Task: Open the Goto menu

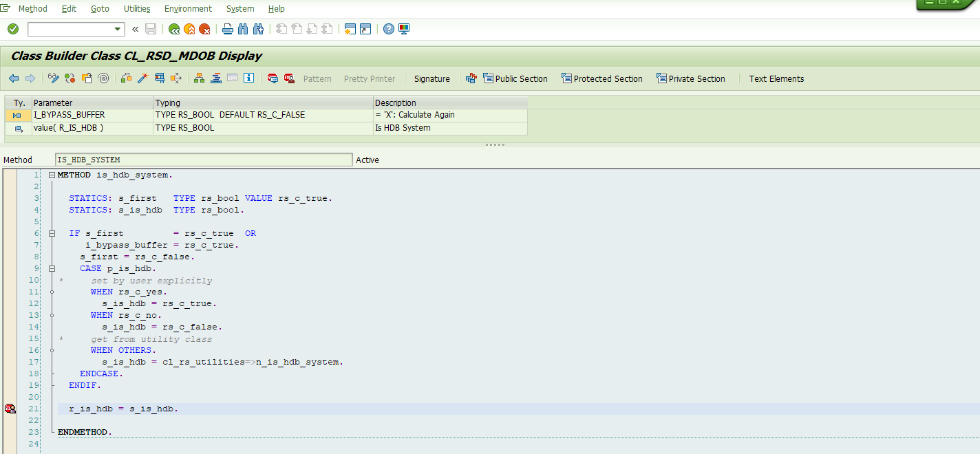Action: tap(100, 8)
